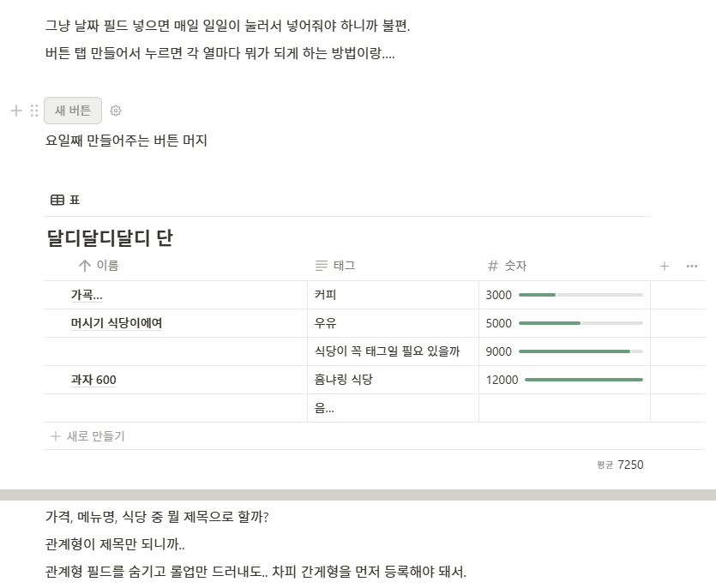Open the 가곡... row page

coord(87,295)
